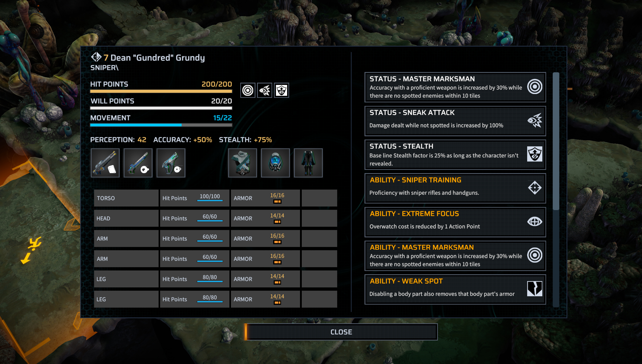Click the CLOSE button

click(x=341, y=332)
